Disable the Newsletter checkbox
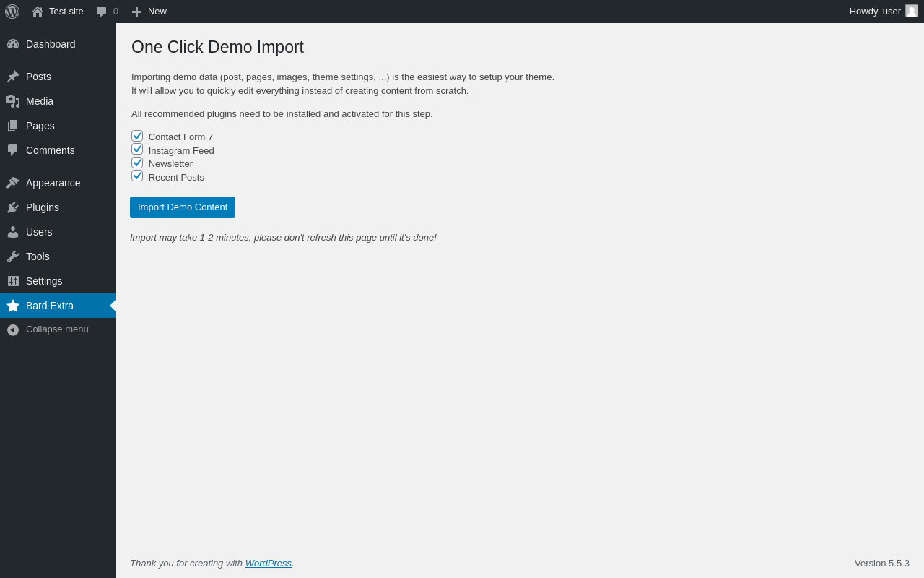This screenshot has height=578, width=924. coord(137,163)
